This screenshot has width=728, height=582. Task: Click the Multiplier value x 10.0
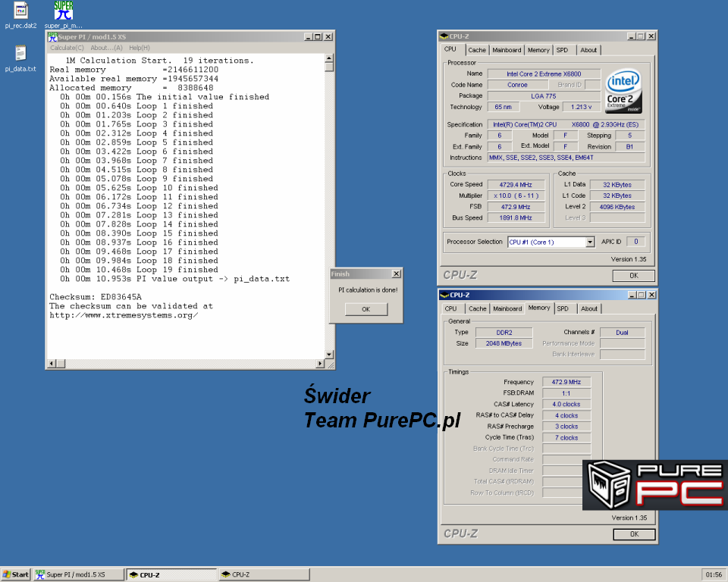click(x=516, y=196)
